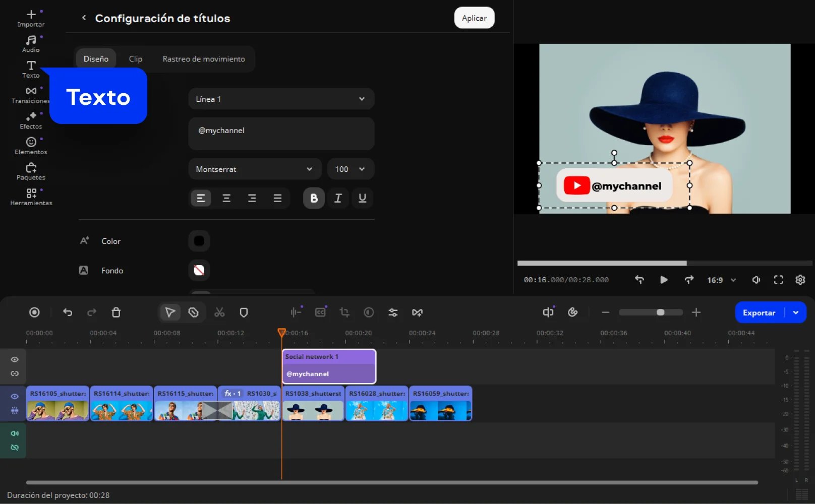Hide the title track with eye icon

pos(15,359)
